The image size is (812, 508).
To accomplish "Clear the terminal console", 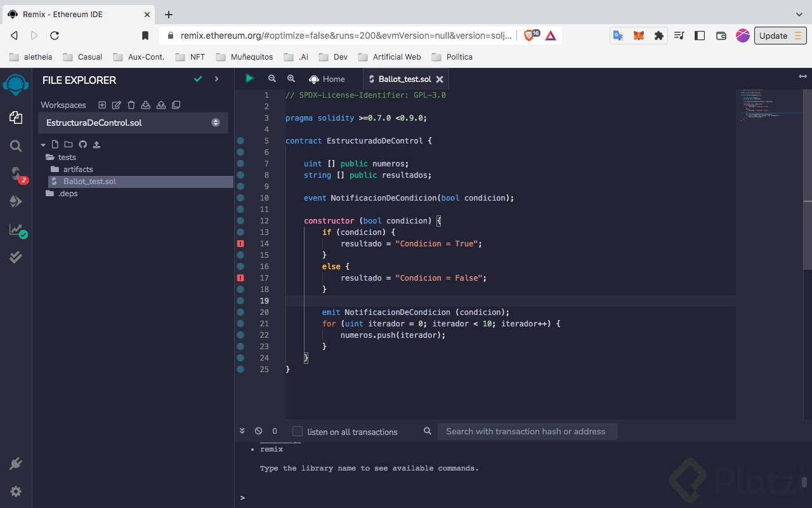I will pos(258,431).
